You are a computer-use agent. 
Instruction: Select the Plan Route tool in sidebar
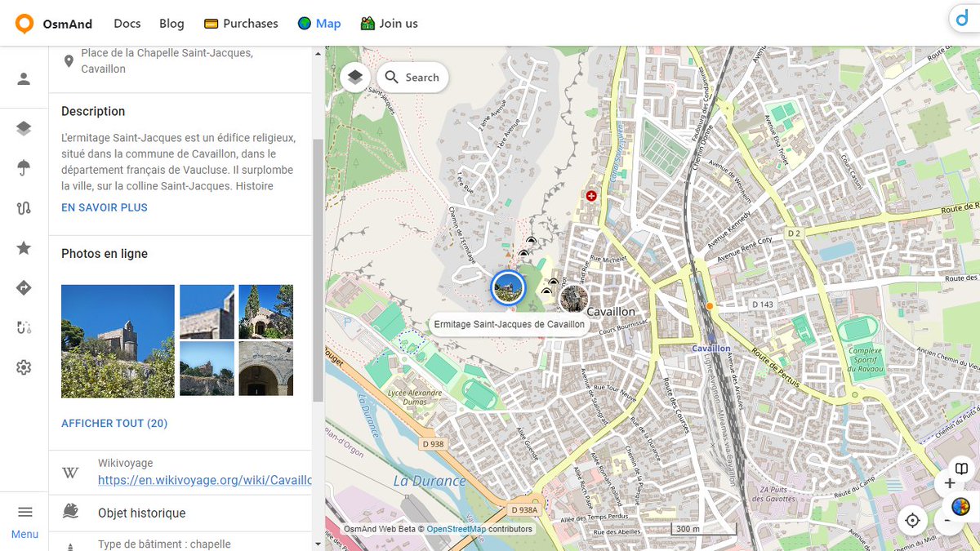pyautogui.click(x=24, y=207)
